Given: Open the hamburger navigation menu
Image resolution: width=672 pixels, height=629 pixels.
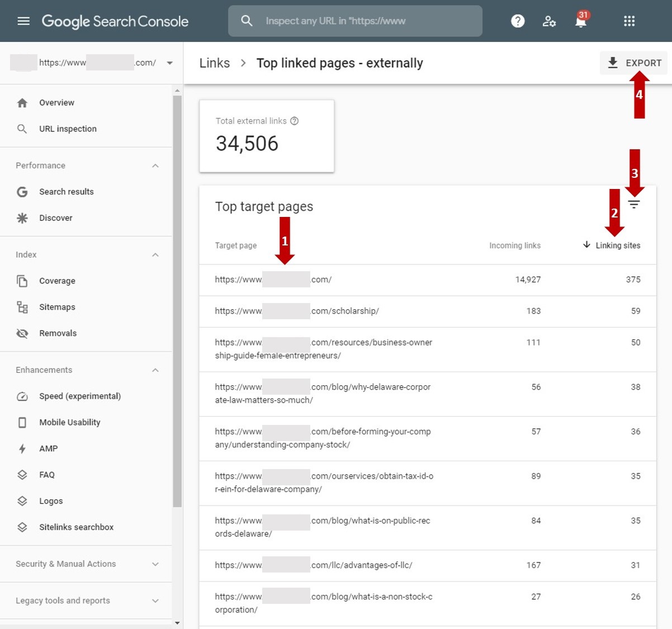Looking at the screenshot, I should 23,21.
